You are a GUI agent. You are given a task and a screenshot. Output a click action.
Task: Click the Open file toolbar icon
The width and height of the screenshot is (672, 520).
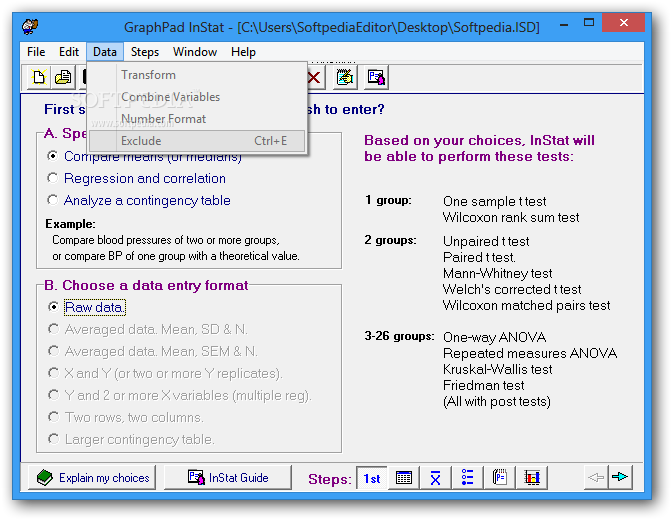pyautogui.click(x=63, y=78)
